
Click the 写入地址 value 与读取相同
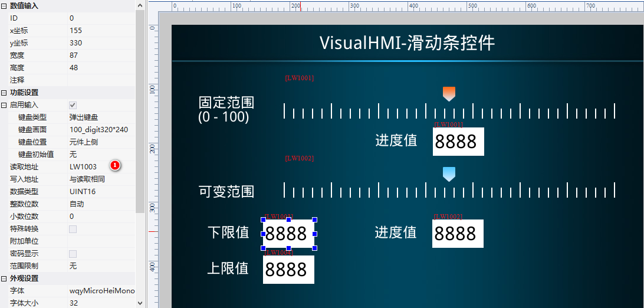[101, 179]
